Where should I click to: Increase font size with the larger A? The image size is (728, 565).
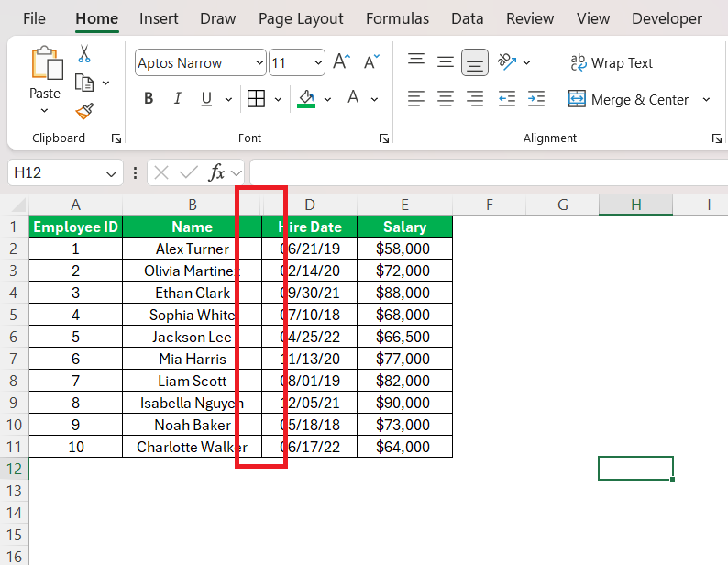tap(341, 61)
